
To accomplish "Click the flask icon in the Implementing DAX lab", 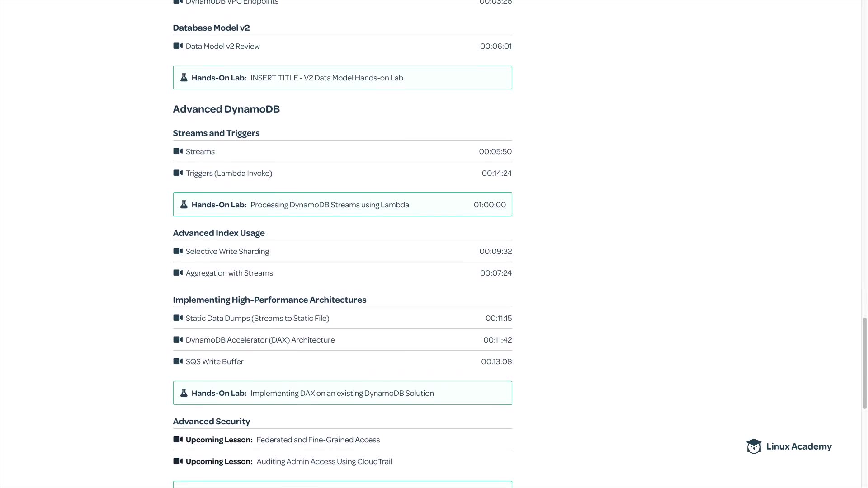I will tap(184, 393).
